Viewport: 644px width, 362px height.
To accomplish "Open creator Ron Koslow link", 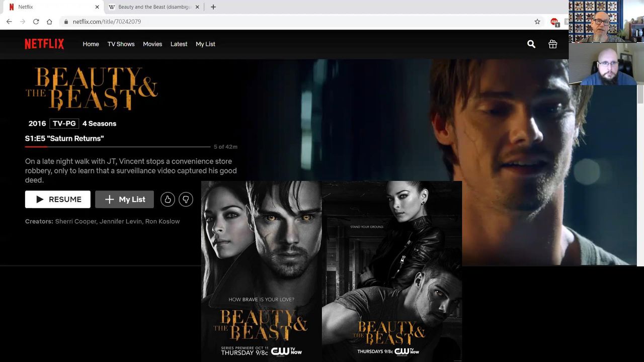I will (162, 221).
